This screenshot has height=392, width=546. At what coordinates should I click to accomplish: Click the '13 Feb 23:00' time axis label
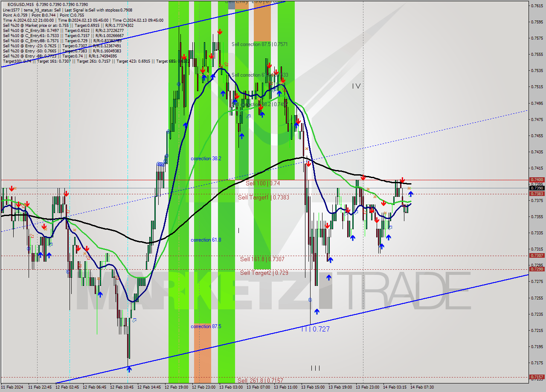(x=367, y=387)
